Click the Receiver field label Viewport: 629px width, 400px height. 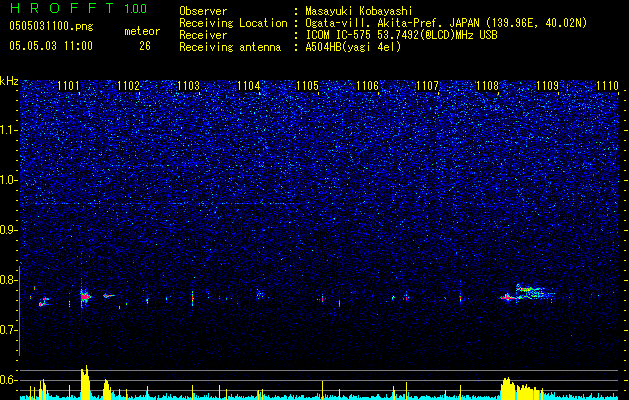tap(203, 35)
